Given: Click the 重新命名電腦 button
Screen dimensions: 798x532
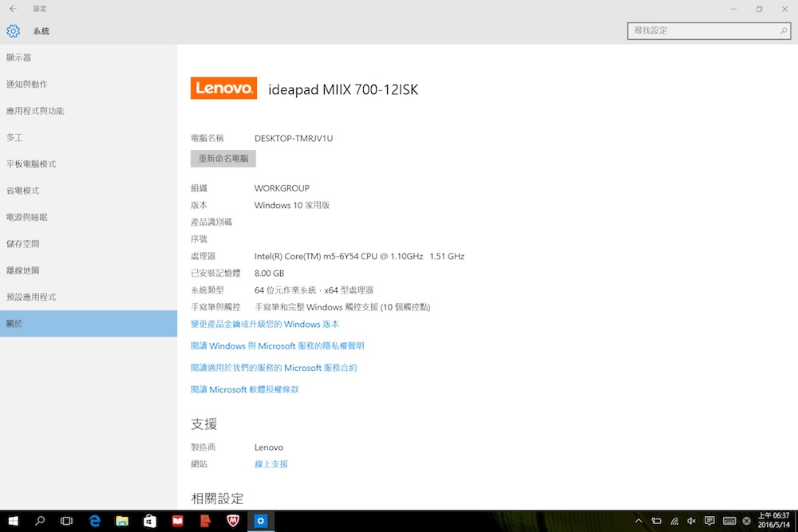Looking at the screenshot, I should [223, 159].
